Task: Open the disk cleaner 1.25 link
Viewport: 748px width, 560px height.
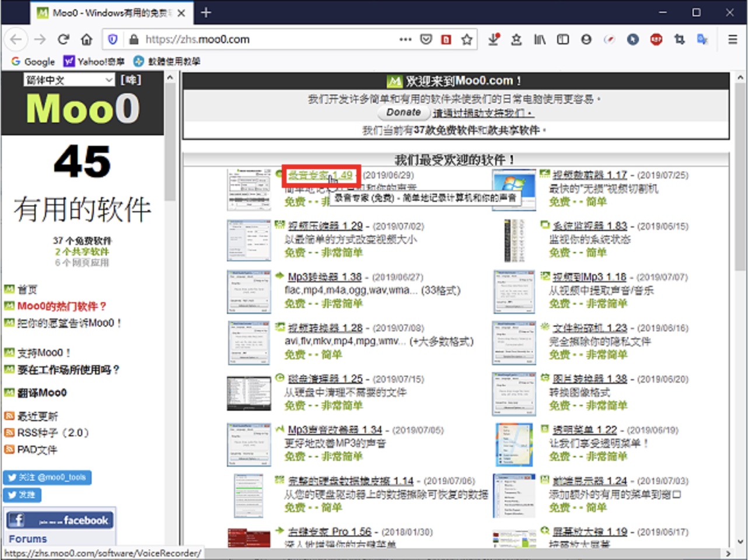Action: [x=326, y=379]
